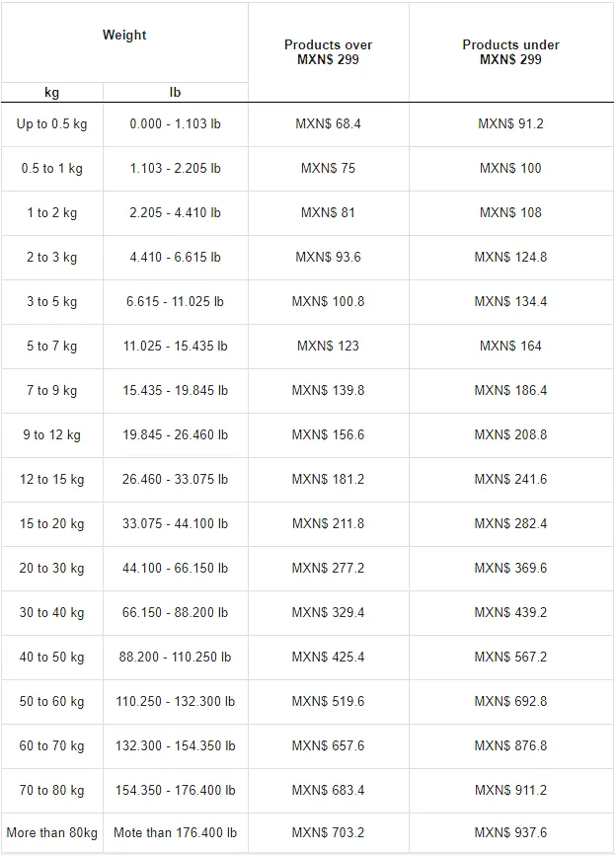Viewport: 616px width, 855px height.
Task: Click the Products under MXN$ 299 header
Action: 510,52
